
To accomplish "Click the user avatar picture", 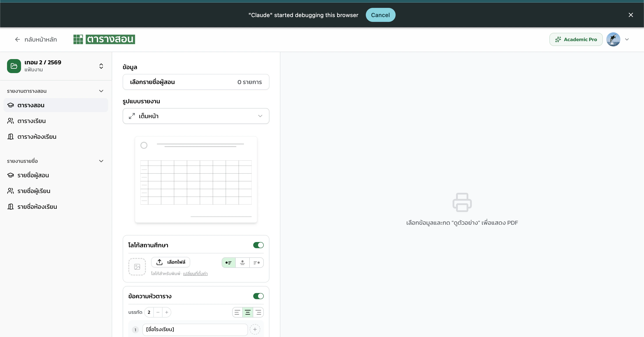I will [x=613, y=39].
